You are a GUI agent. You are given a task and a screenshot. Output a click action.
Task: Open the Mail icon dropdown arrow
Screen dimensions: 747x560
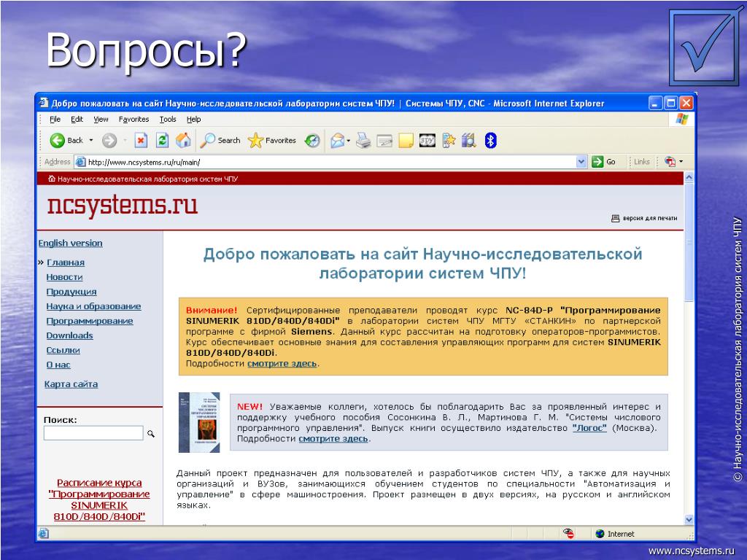[349, 141]
